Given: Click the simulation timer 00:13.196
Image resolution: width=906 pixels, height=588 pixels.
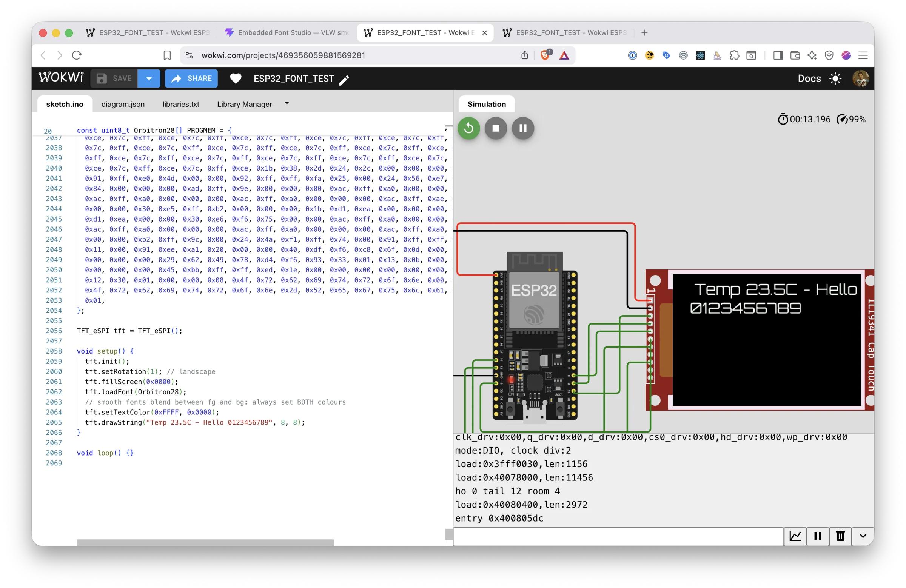Looking at the screenshot, I should pyautogui.click(x=804, y=119).
